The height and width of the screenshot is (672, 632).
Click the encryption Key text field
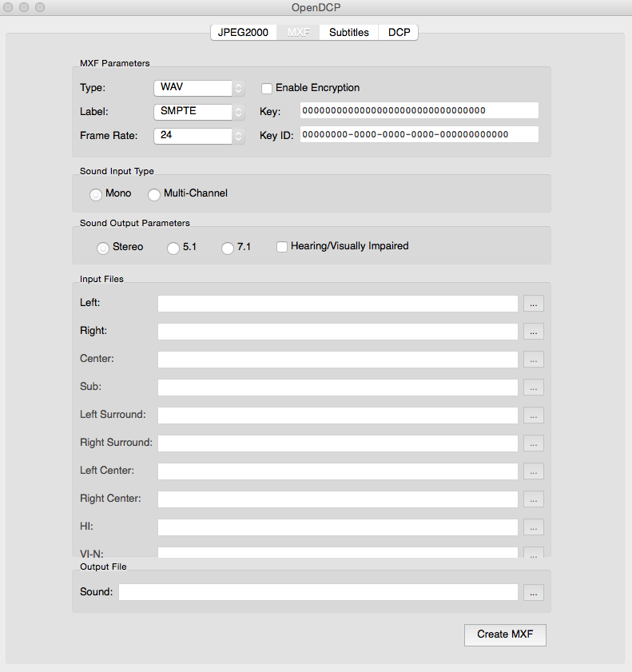pos(419,110)
